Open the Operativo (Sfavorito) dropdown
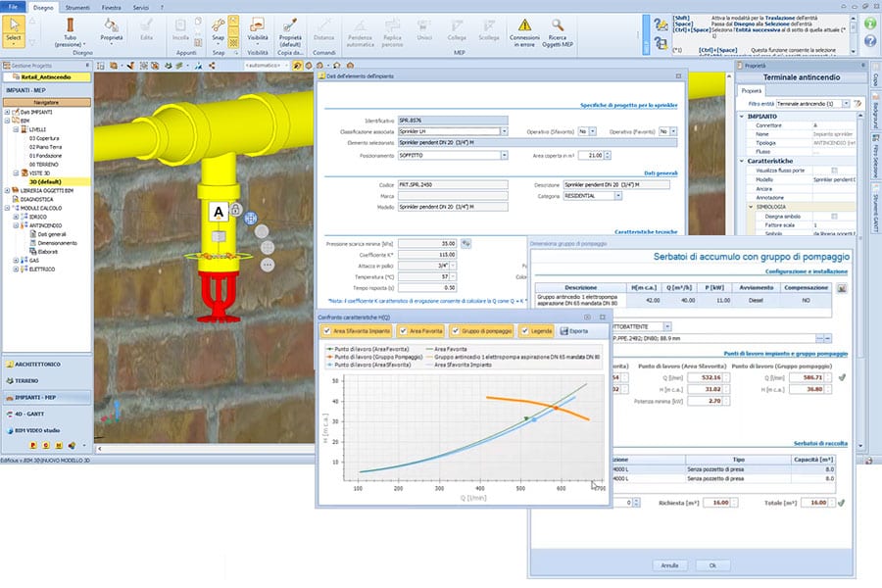 592,131
